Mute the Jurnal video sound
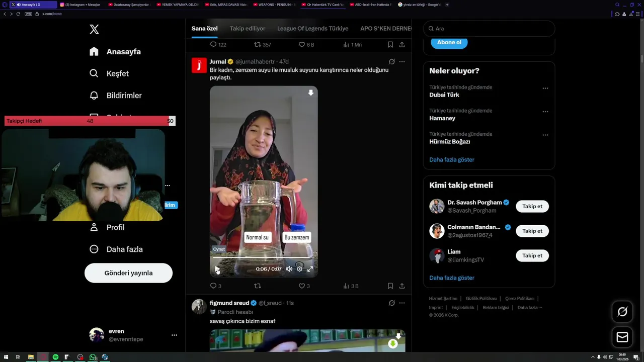The image size is (644, 362). pyautogui.click(x=289, y=269)
